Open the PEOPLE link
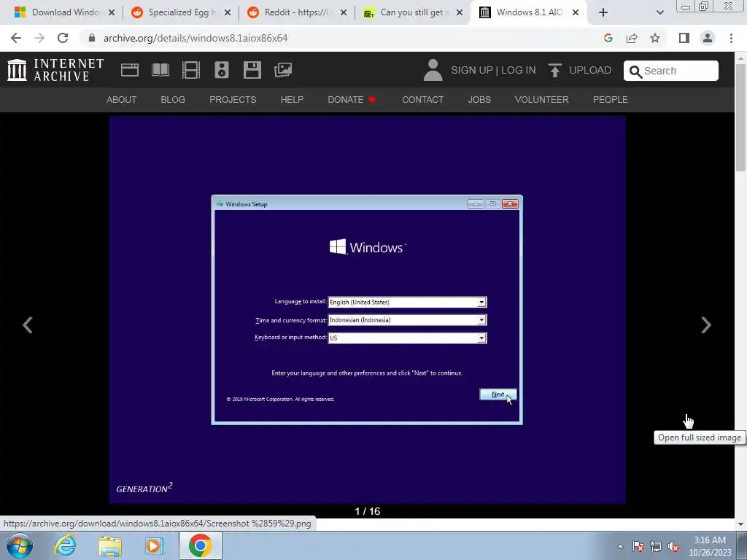 tap(611, 99)
